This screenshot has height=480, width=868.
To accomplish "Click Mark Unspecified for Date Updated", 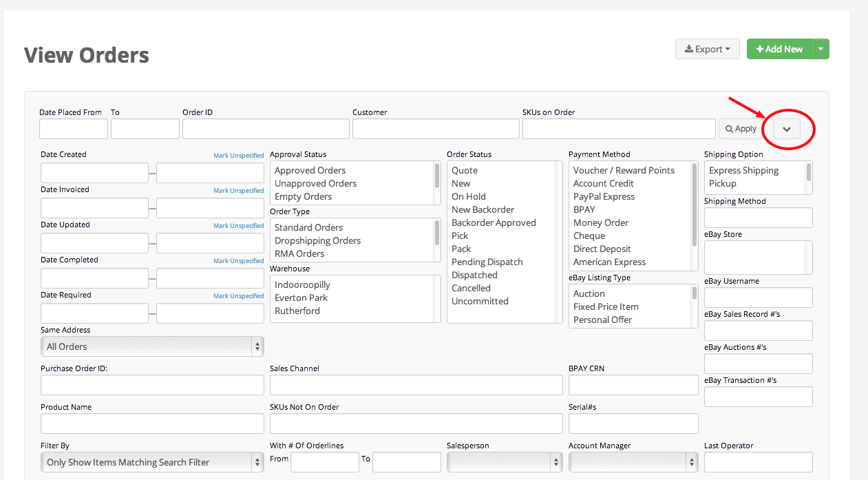I will click(238, 226).
